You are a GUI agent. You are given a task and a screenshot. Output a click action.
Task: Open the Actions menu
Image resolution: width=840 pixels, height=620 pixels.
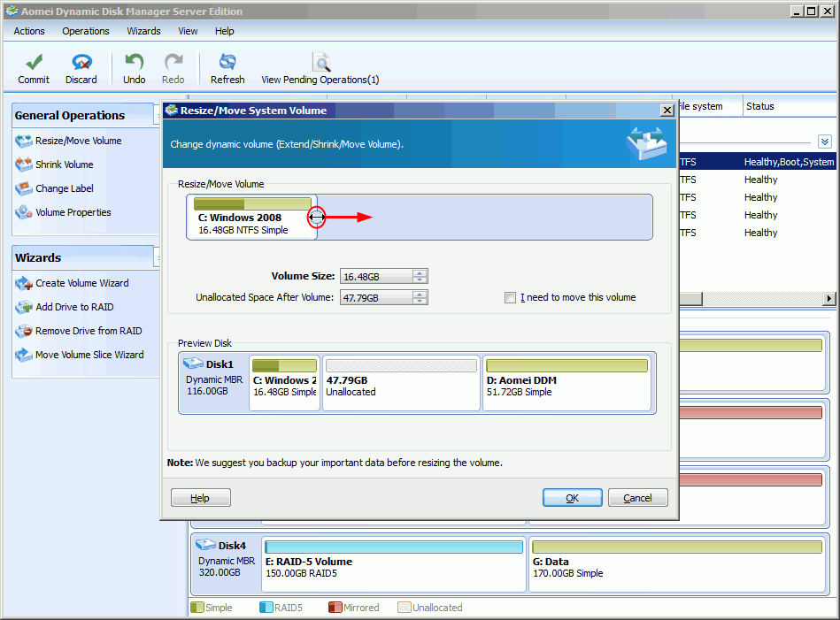pyautogui.click(x=29, y=31)
